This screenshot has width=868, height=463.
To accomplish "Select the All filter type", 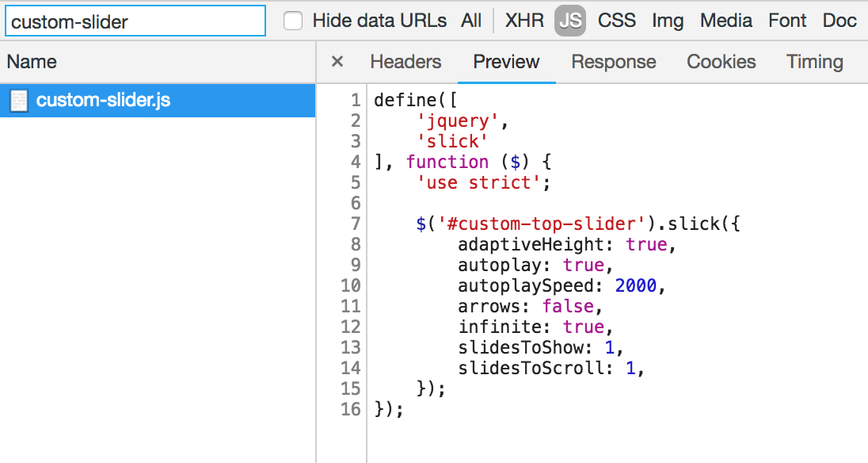I will (471, 21).
